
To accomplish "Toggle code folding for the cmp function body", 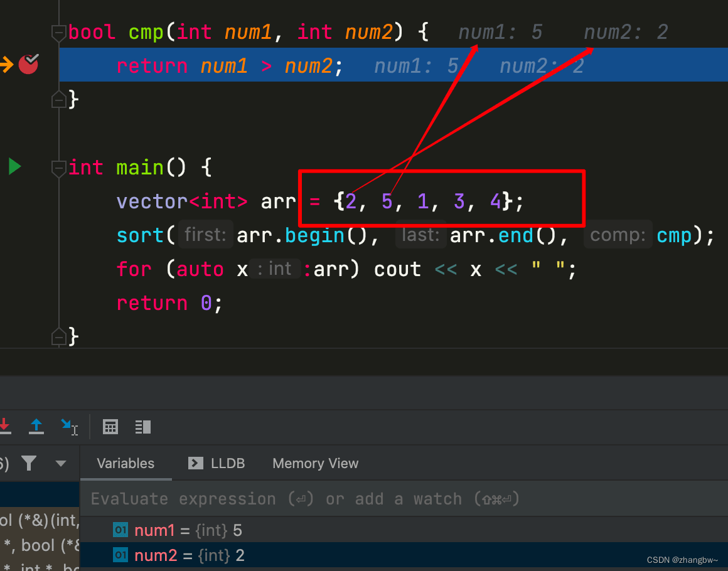I will click(x=58, y=33).
